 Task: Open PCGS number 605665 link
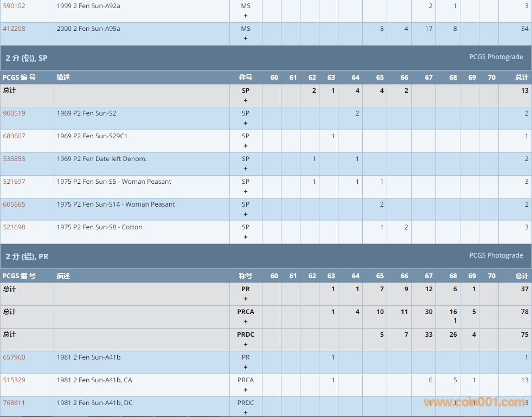tap(14, 204)
